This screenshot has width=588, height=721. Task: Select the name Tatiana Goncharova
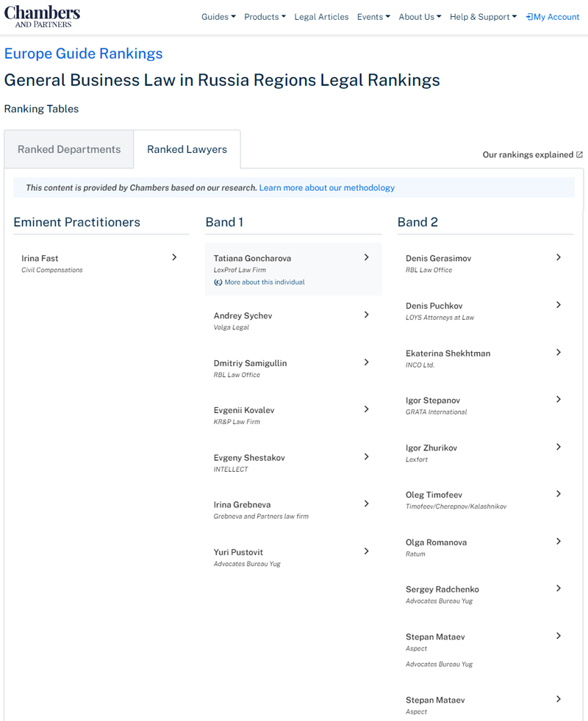coord(252,259)
